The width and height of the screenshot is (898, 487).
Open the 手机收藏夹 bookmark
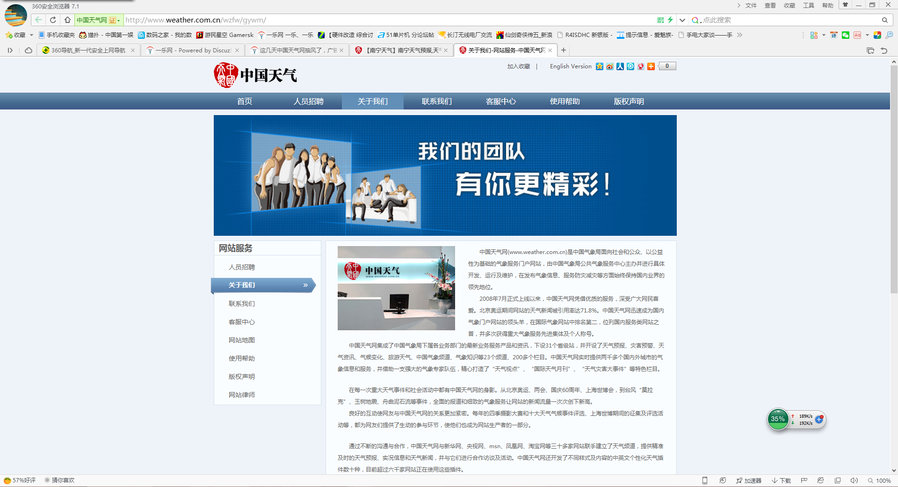(57, 35)
